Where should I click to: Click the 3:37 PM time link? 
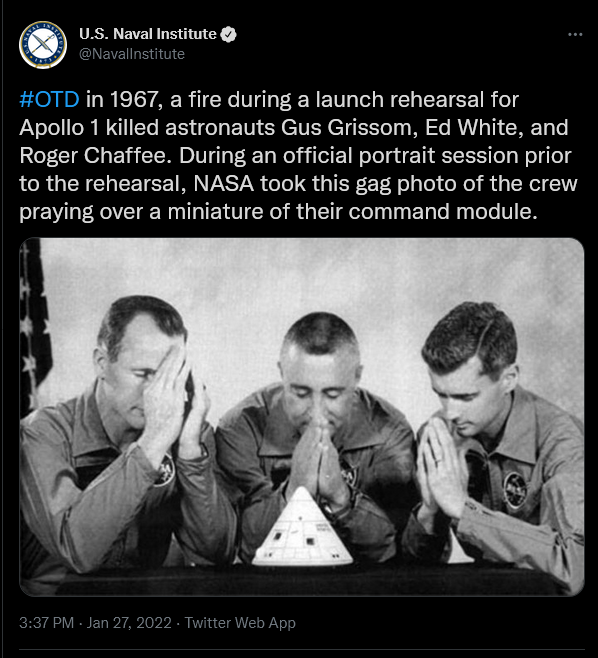pos(46,622)
